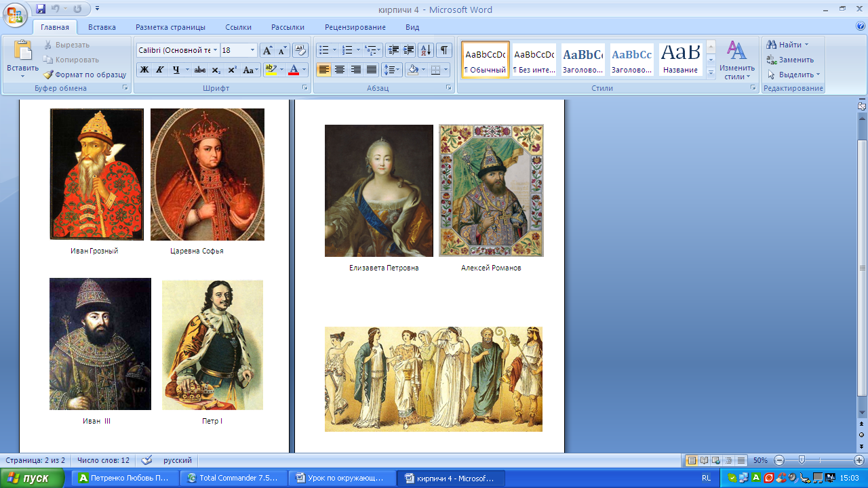
Task: Click the vertical scrollbar thumb
Action: click(862, 268)
